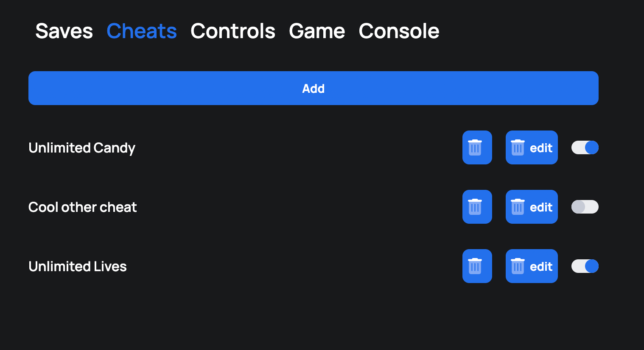The width and height of the screenshot is (644, 350).
Task: Delete the Cool other cheat entry
Action: pos(477,207)
